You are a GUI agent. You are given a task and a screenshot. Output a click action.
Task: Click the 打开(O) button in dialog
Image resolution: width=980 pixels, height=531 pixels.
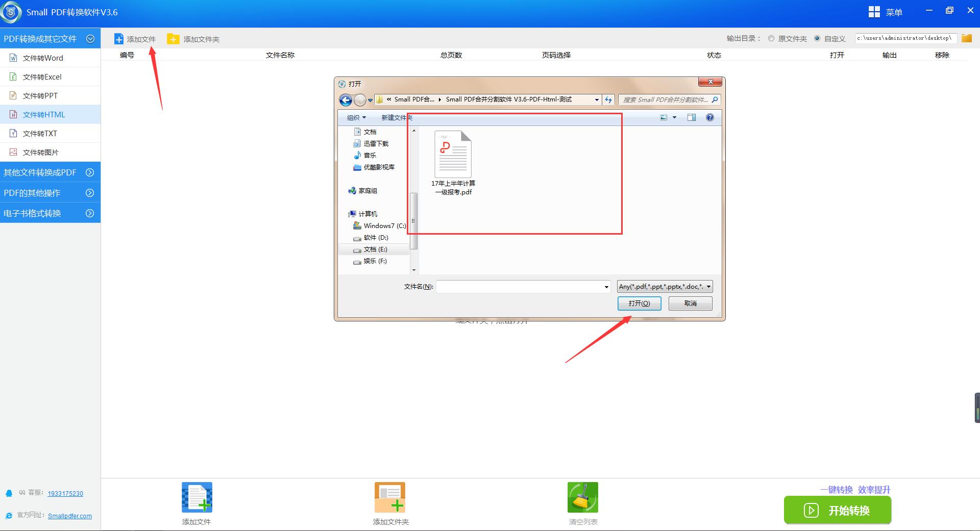pos(639,304)
